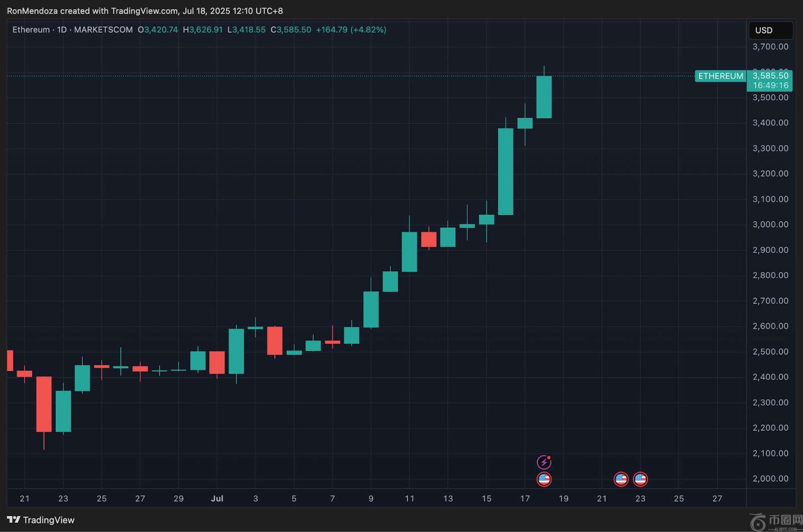Click the large red candle near Jun 22
Image resolution: width=803 pixels, height=532 pixels.
[x=44, y=404]
